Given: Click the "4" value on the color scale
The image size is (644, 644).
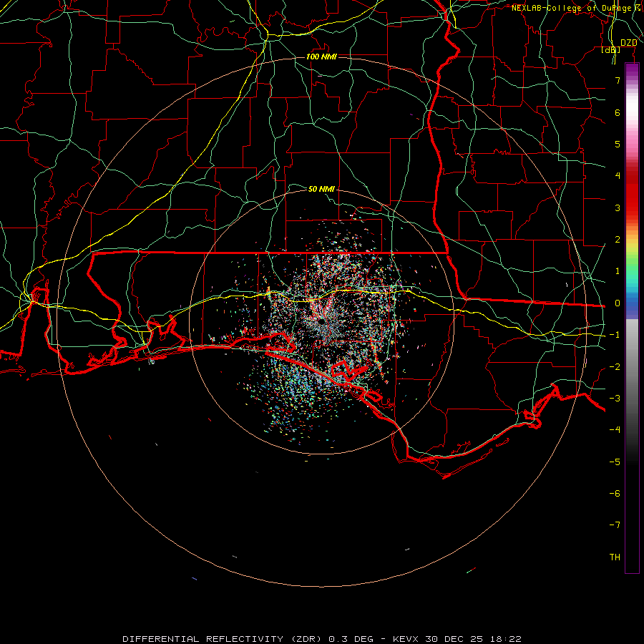Looking at the screenshot, I should pyautogui.click(x=618, y=176).
